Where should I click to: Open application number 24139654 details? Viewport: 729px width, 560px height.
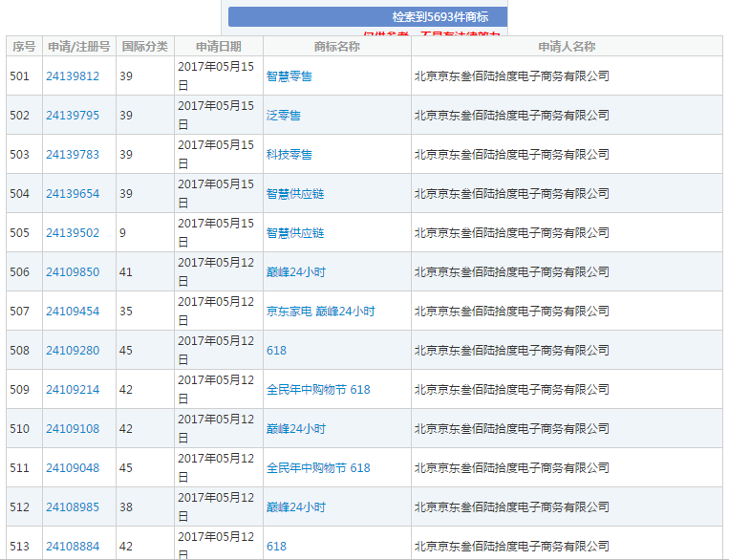(x=73, y=194)
